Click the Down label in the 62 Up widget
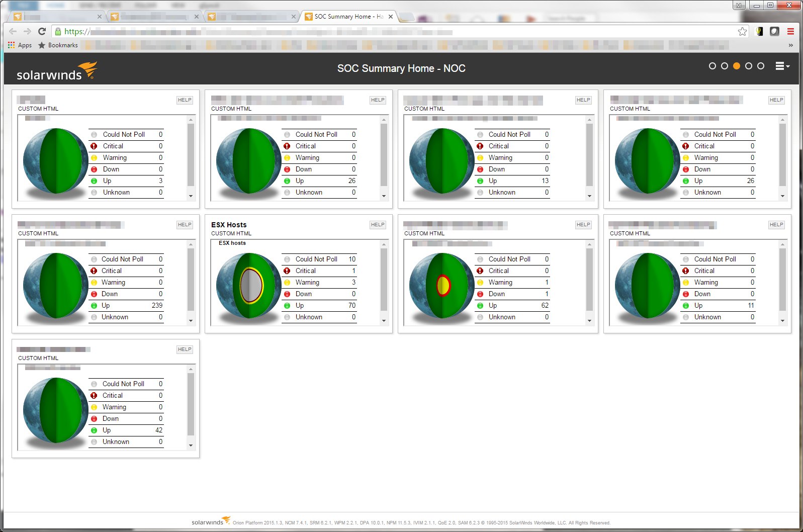The width and height of the screenshot is (803, 532). click(497, 294)
